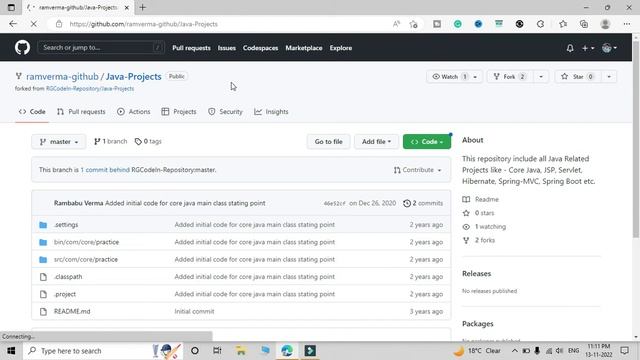Switch to Pull requests repo tab
The image size is (640, 360).
pos(81,112)
